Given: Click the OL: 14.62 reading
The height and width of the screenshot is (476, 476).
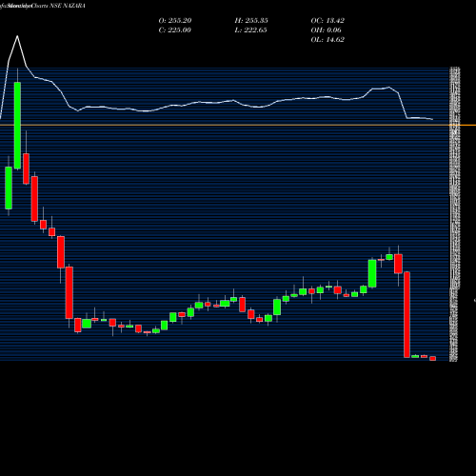Looking at the screenshot, I should click(x=327, y=39).
